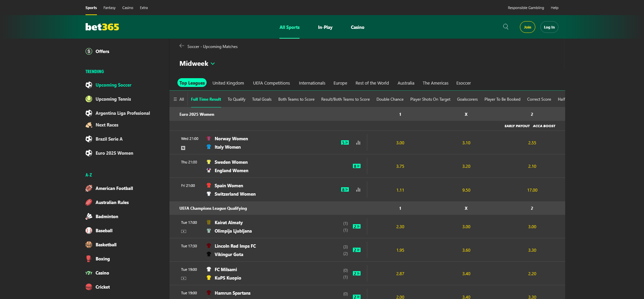Select the Correct Score market tab

pyautogui.click(x=539, y=99)
